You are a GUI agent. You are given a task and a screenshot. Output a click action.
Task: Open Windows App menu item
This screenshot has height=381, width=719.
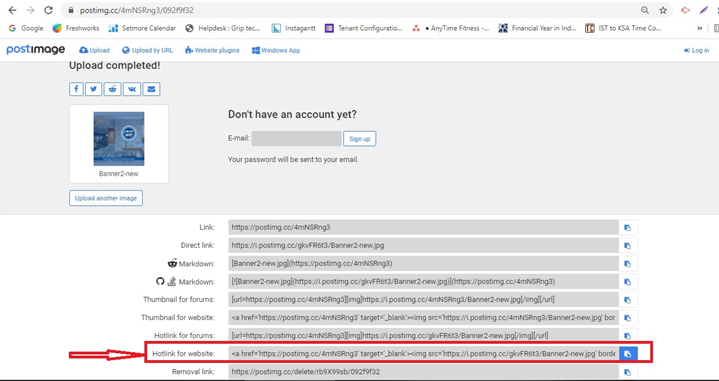pos(276,50)
